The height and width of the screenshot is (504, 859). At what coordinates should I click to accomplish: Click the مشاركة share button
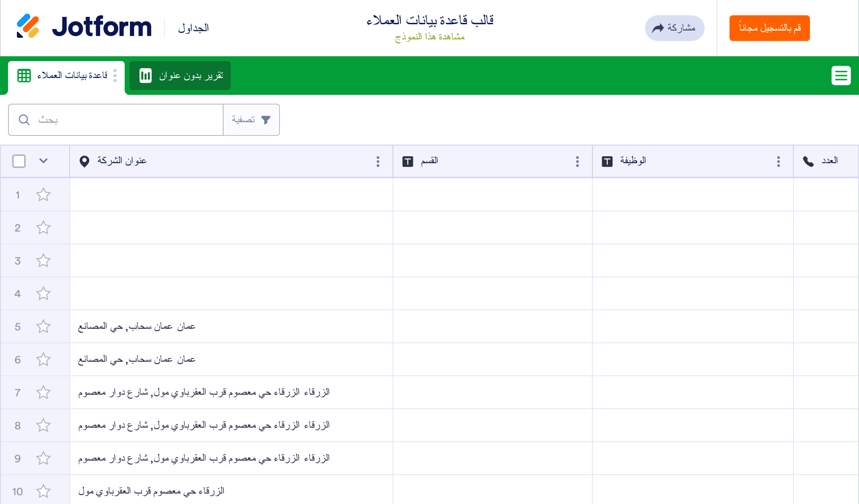[x=674, y=28]
